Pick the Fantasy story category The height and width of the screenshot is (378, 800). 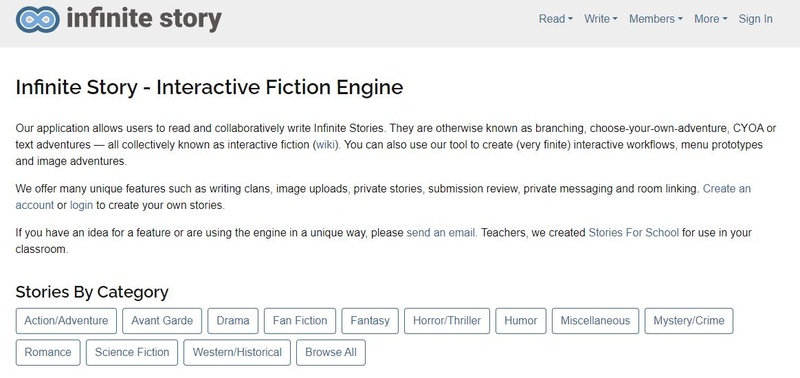coord(370,321)
